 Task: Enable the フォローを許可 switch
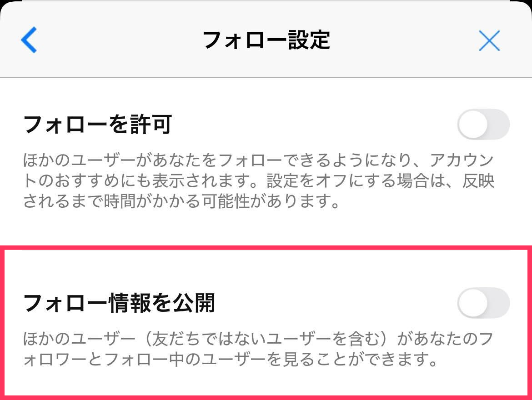pyautogui.click(x=483, y=124)
